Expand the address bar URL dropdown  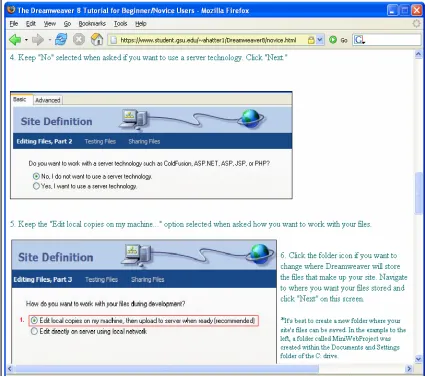(x=320, y=40)
